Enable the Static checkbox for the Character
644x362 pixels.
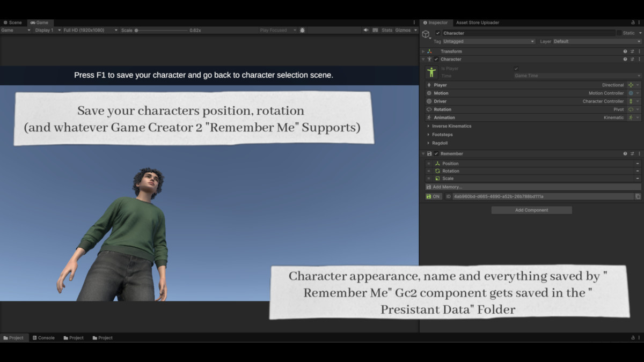coord(620,33)
